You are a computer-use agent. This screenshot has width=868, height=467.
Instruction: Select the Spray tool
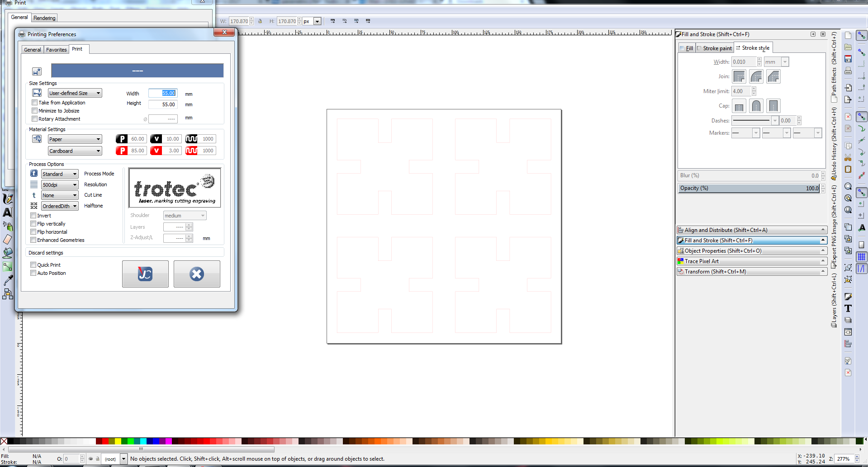point(8,226)
